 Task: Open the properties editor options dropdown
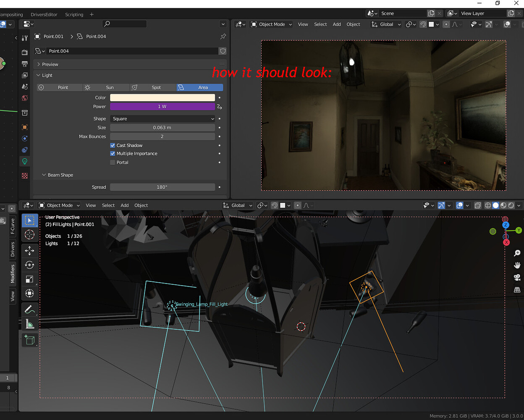(x=223, y=24)
